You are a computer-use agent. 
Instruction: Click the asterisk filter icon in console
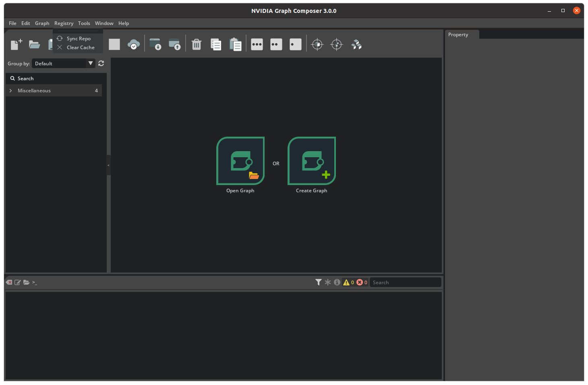point(328,282)
